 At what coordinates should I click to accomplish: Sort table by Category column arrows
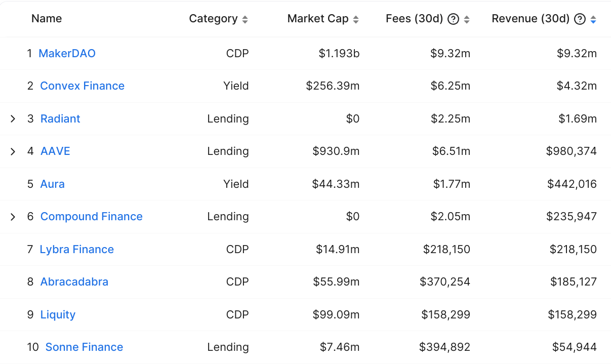pos(245,20)
